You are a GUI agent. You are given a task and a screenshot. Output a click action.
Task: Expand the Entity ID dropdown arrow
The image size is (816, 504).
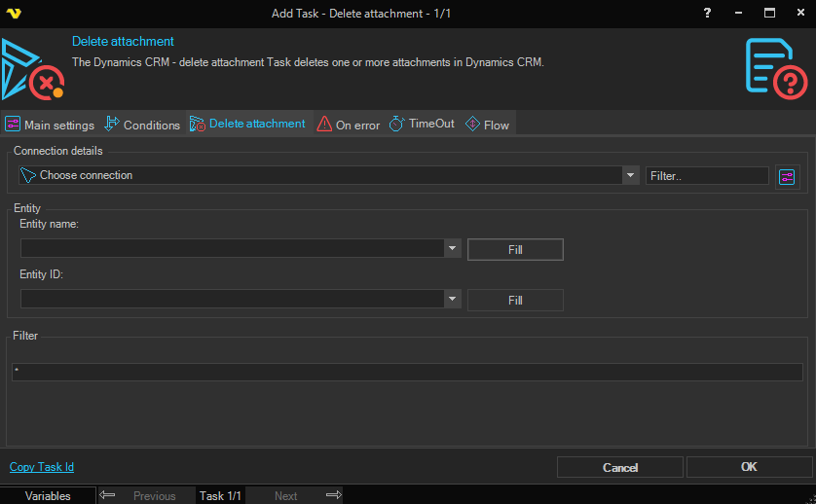click(x=452, y=300)
